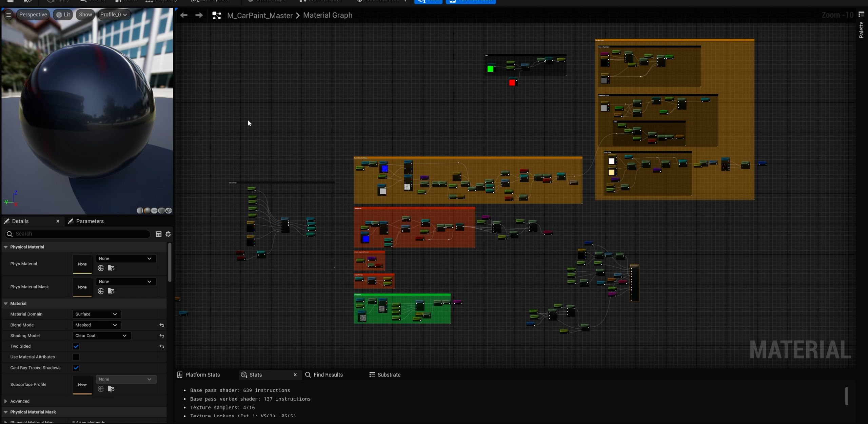Use selected asset for Phys Material Mask
This screenshot has height=424, width=868.
click(101, 291)
